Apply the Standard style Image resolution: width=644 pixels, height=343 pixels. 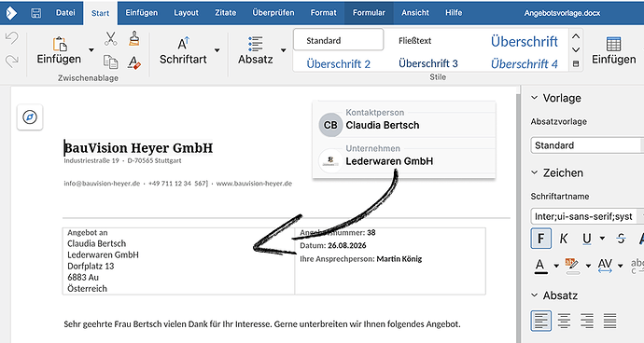coord(339,40)
